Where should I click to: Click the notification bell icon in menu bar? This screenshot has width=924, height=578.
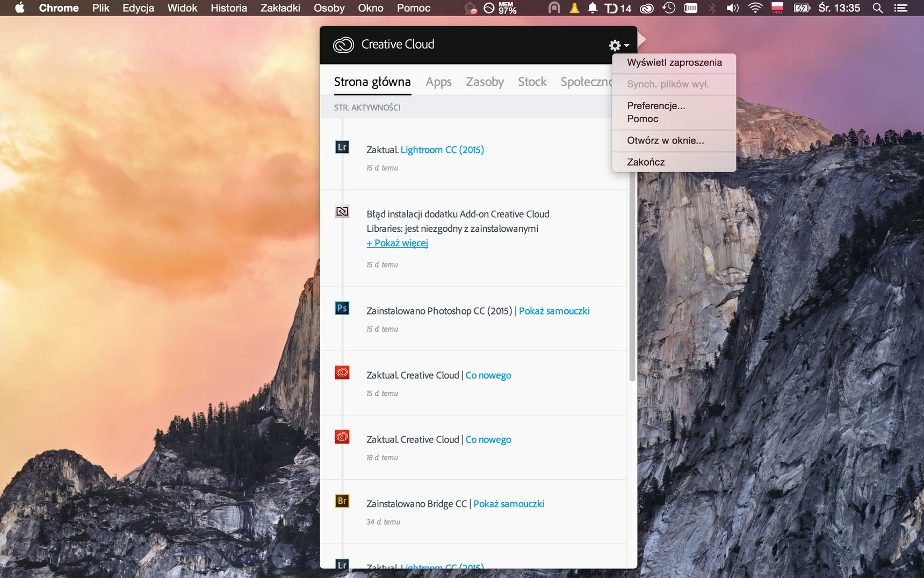pos(593,8)
